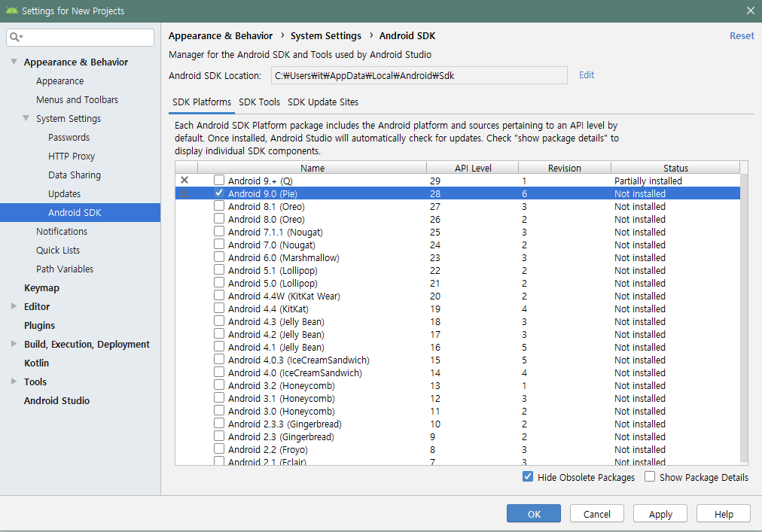Open Android Studio settings entry
The image size is (762, 532).
pyautogui.click(x=57, y=401)
